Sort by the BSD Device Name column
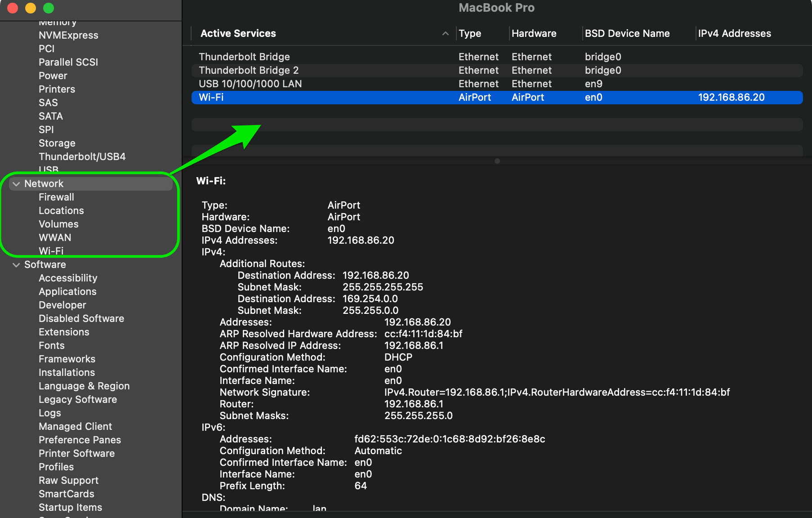Viewport: 812px width, 518px height. (627, 34)
